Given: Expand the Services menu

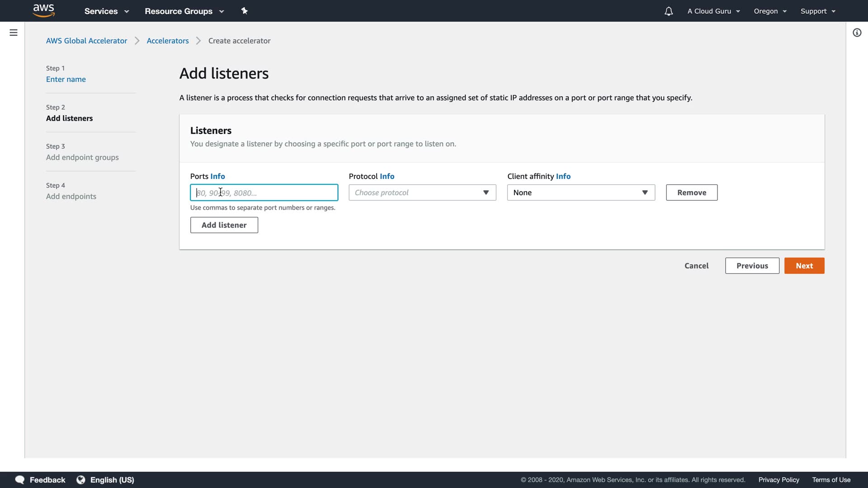Looking at the screenshot, I should pyautogui.click(x=107, y=11).
